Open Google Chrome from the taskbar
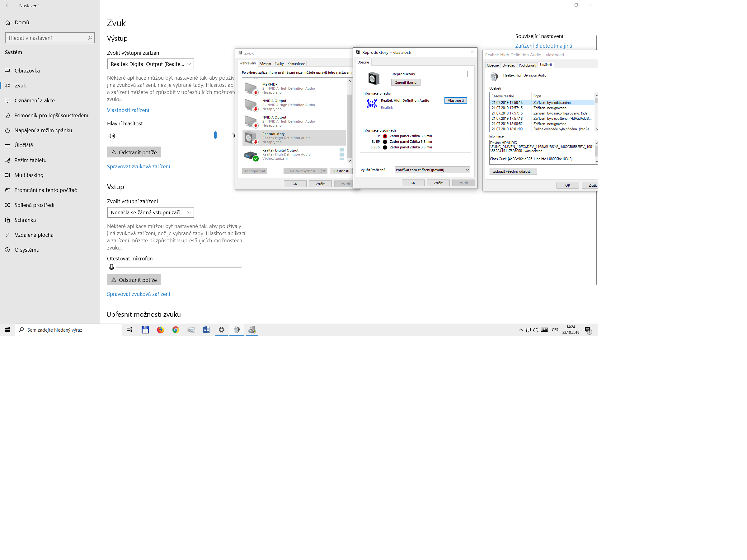Screen dimensions: 747x560 coord(176,330)
